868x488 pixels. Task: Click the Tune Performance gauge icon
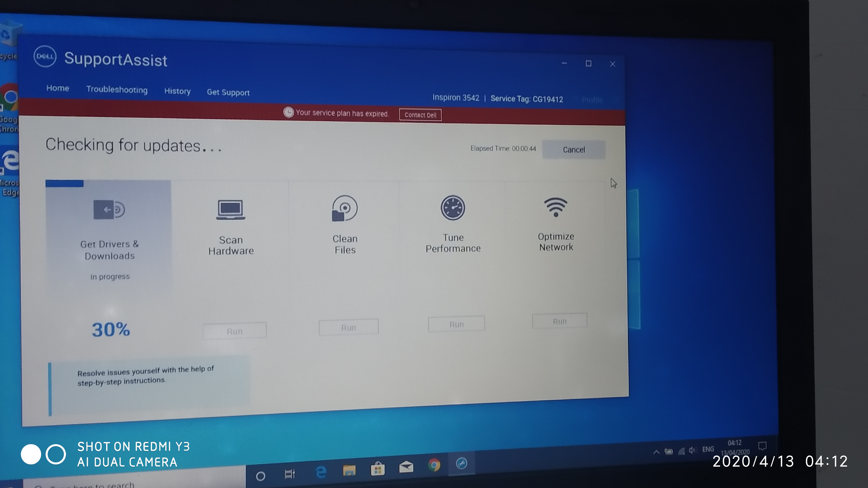(452, 208)
